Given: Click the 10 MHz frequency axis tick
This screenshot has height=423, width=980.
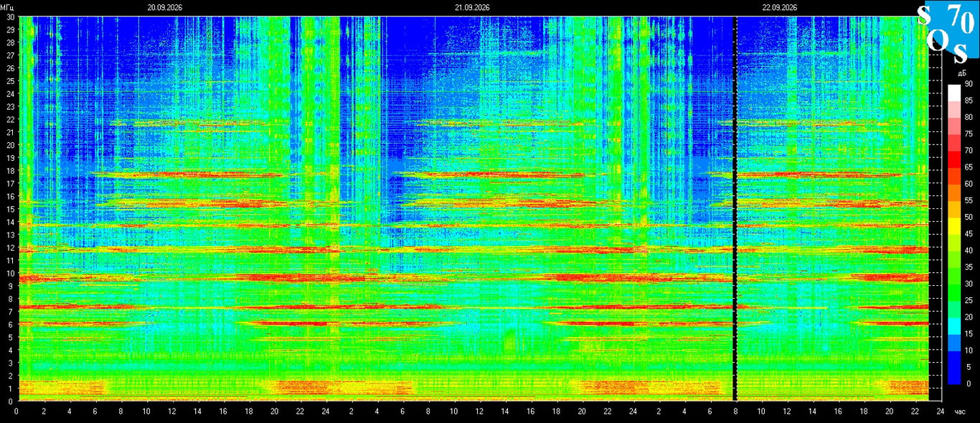Looking at the screenshot, I should [x=10, y=273].
